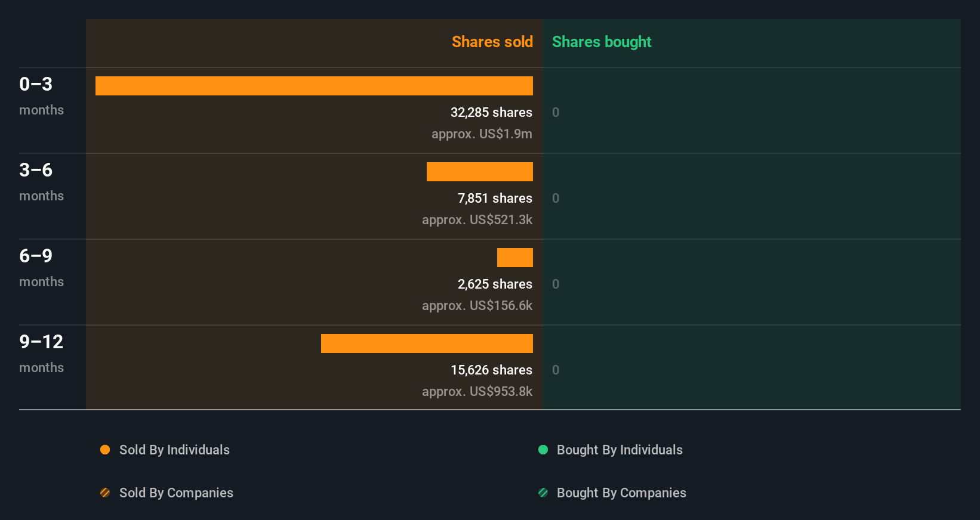Viewport: 980px width, 520px height.
Task: Click the 32,285 shares value
Action: tap(491, 112)
